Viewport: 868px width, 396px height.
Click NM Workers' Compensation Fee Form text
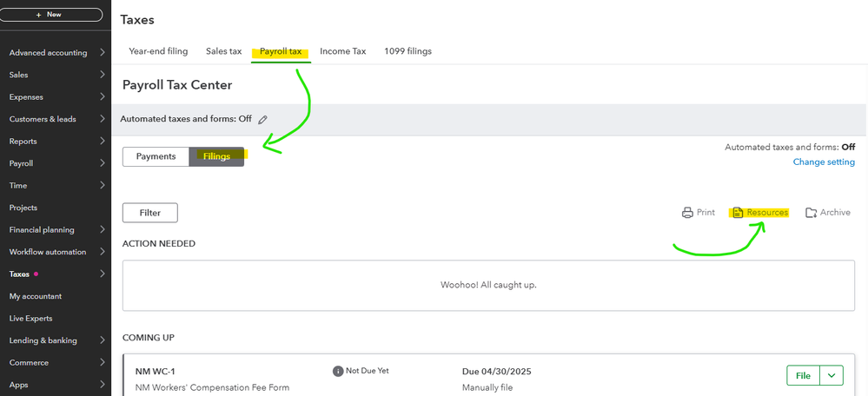pos(212,387)
